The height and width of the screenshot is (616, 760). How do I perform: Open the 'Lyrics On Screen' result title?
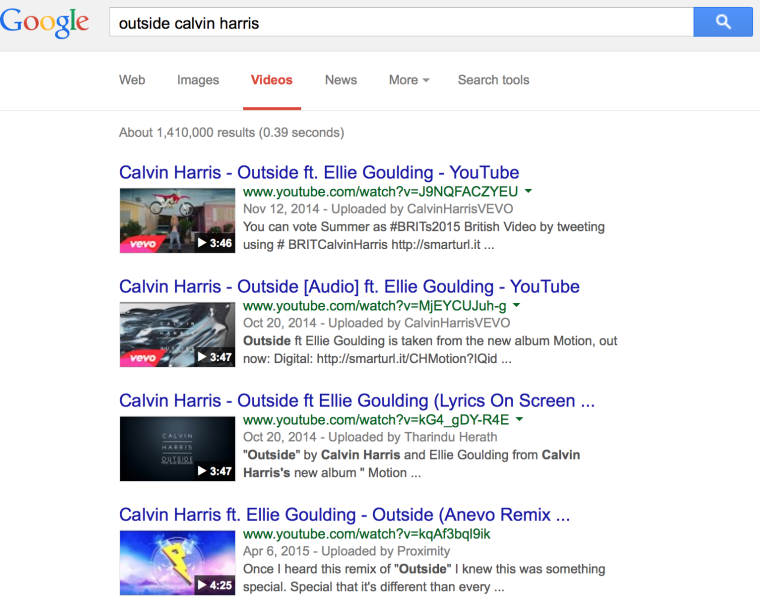coord(357,401)
